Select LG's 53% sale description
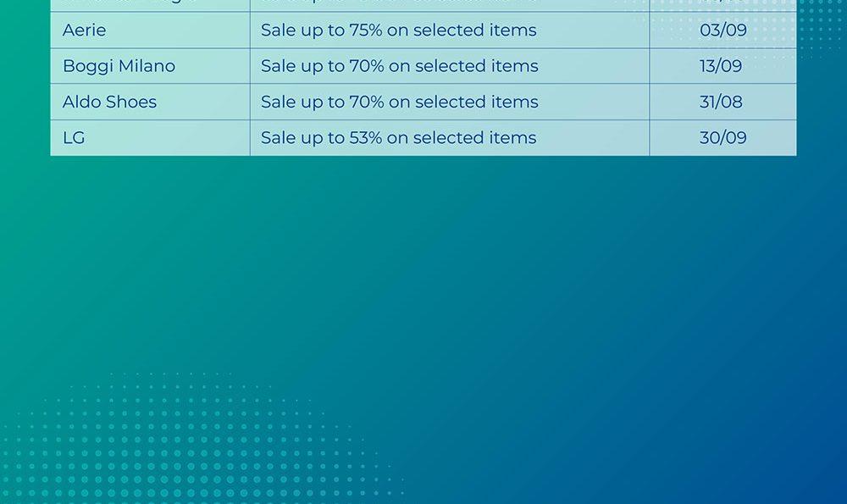The height and width of the screenshot is (504, 847). 398,138
